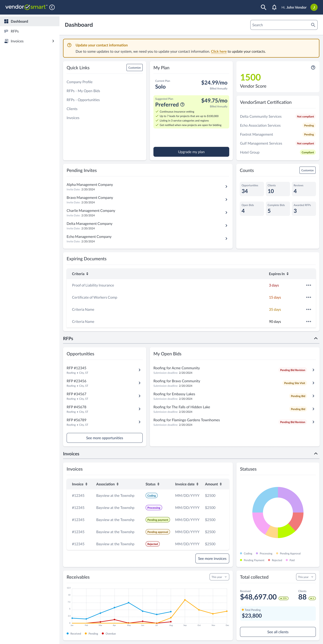Screen dimensions: 323x644
Task: Expand the Invoices sidebar submenu
Action: point(53,41)
